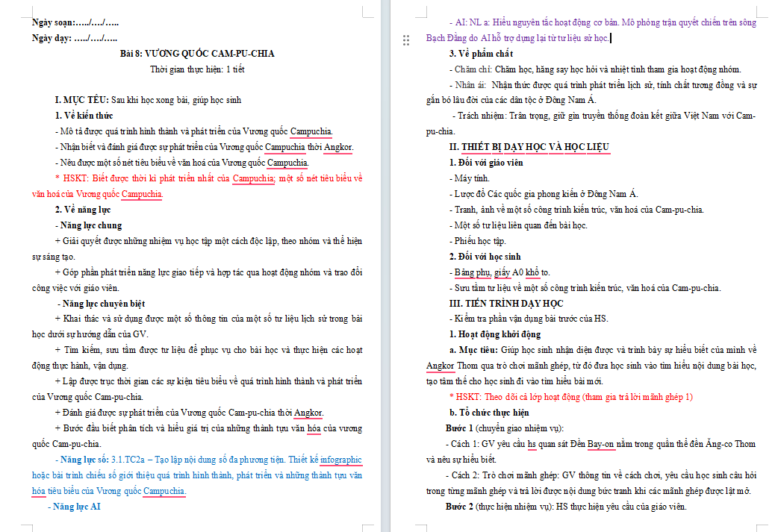The height and width of the screenshot is (532, 775).
Task: Click the Ngày dạy date line
Action: [x=75, y=38]
